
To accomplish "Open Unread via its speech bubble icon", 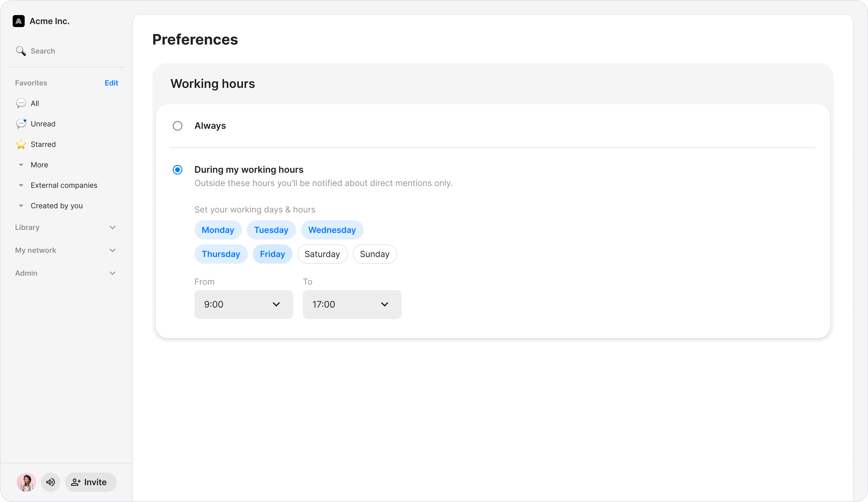I will 21,124.
